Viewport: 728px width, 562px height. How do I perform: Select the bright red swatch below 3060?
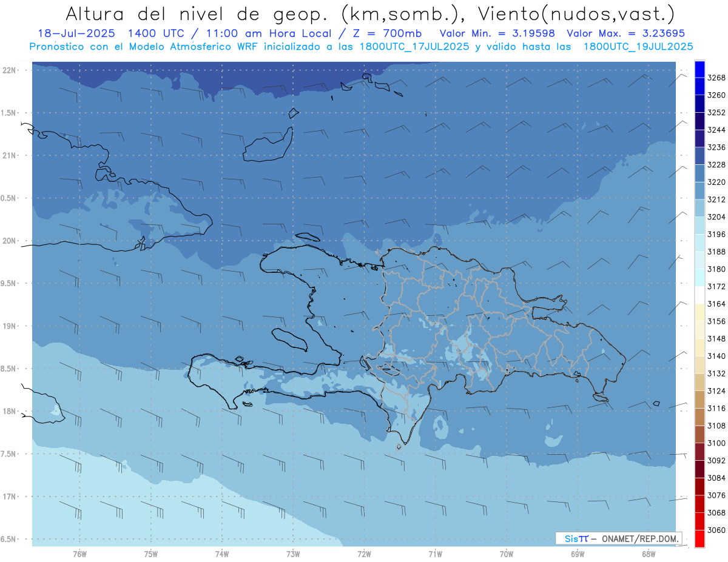(x=699, y=538)
